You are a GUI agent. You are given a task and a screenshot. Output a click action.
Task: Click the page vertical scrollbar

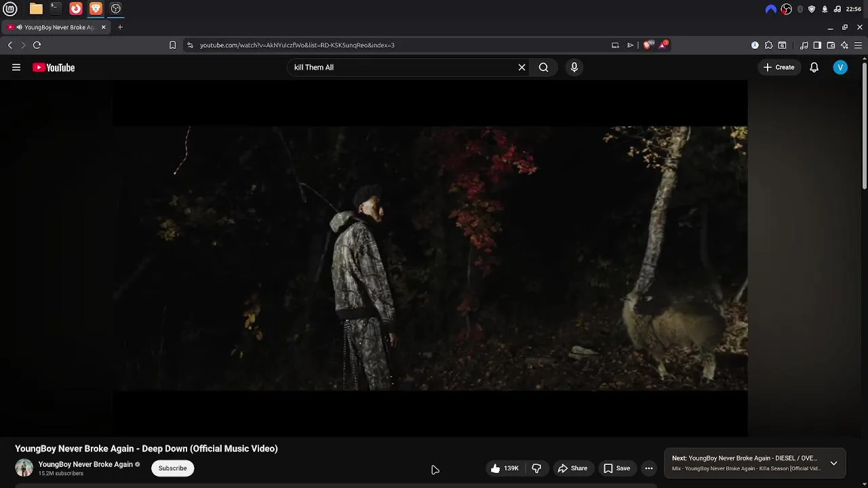(864, 125)
